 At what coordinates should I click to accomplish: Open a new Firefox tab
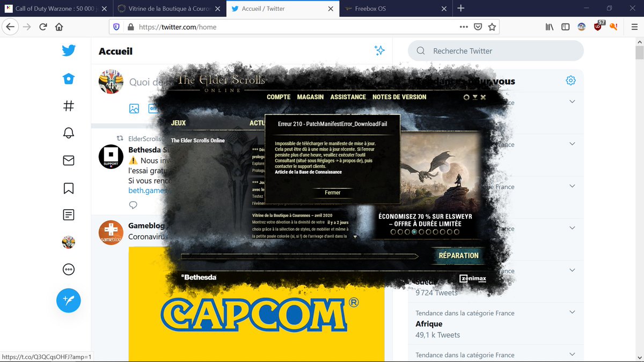click(x=460, y=8)
